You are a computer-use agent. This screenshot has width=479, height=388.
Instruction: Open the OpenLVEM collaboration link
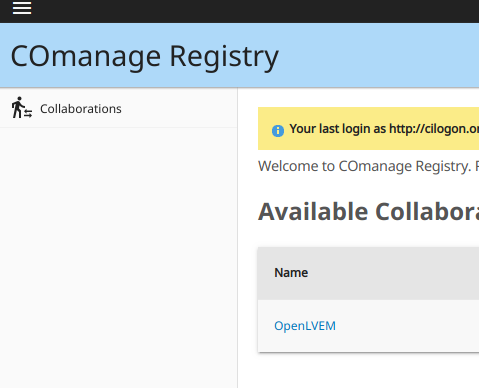click(305, 326)
